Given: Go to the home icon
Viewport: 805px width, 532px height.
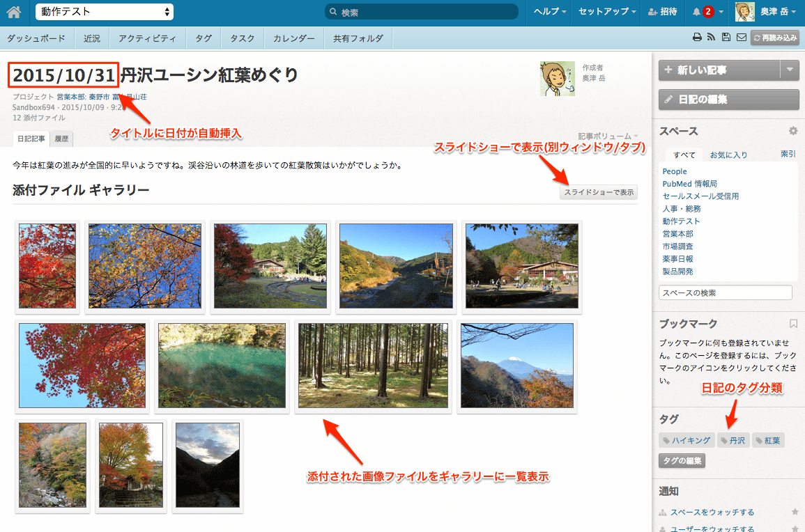Looking at the screenshot, I should (x=14, y=12).
